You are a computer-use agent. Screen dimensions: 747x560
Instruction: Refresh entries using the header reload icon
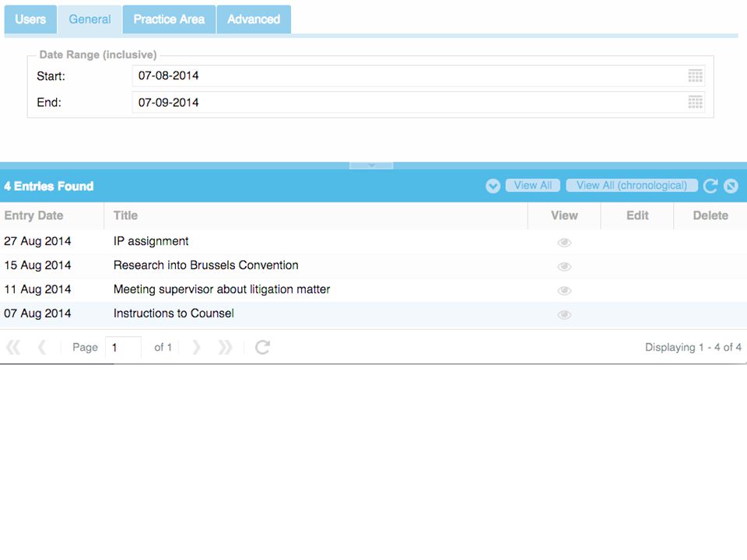click(710, 186)
